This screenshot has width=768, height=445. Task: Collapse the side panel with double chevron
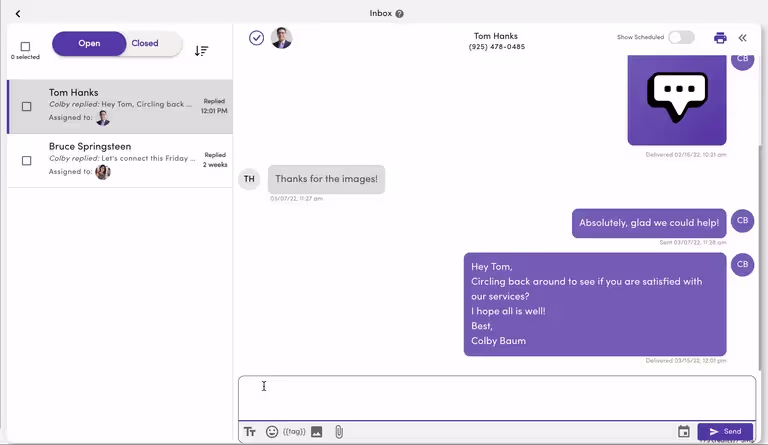point(743,38)
